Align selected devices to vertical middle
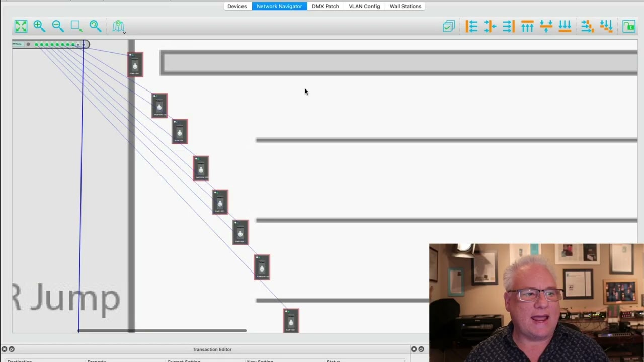 click(x=546, y=26)
